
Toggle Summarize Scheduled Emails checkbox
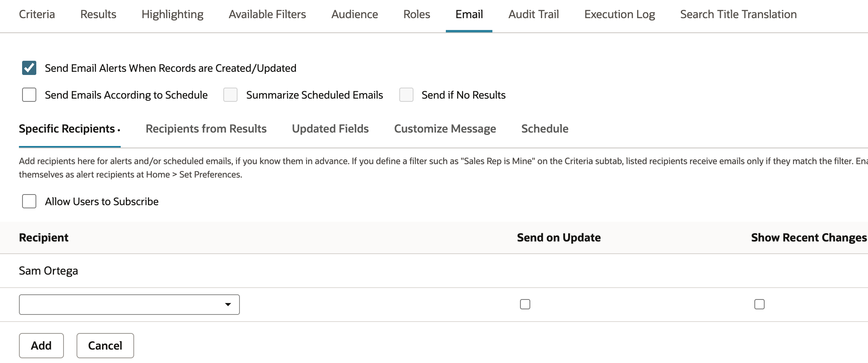230,95
